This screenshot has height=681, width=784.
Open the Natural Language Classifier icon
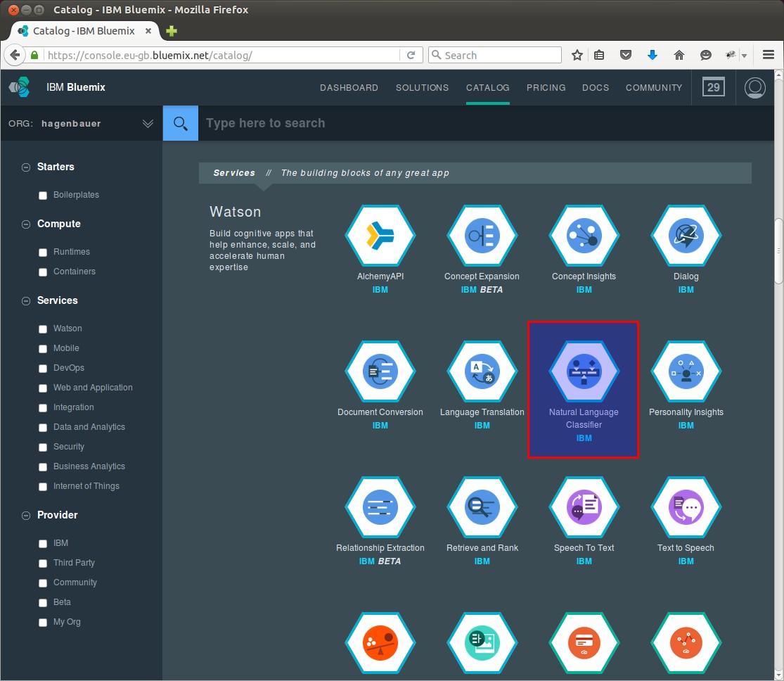click(584, 371)
